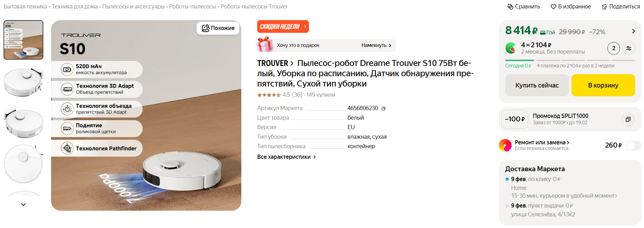644x228 pixels.
Task: Click the Сравнить compare icon
Action: [510, 7]
